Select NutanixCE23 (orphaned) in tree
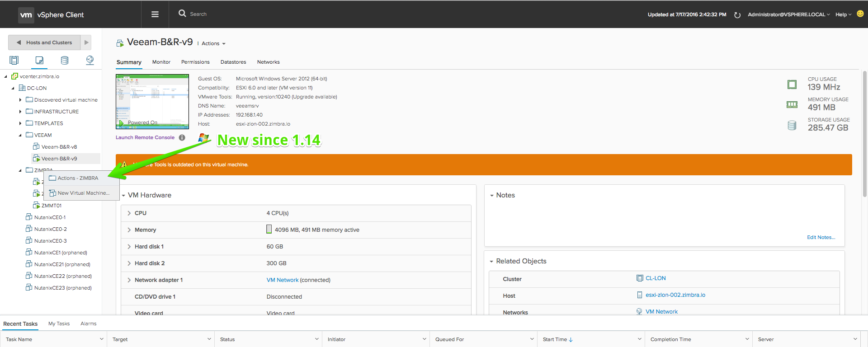 [63, 288]
